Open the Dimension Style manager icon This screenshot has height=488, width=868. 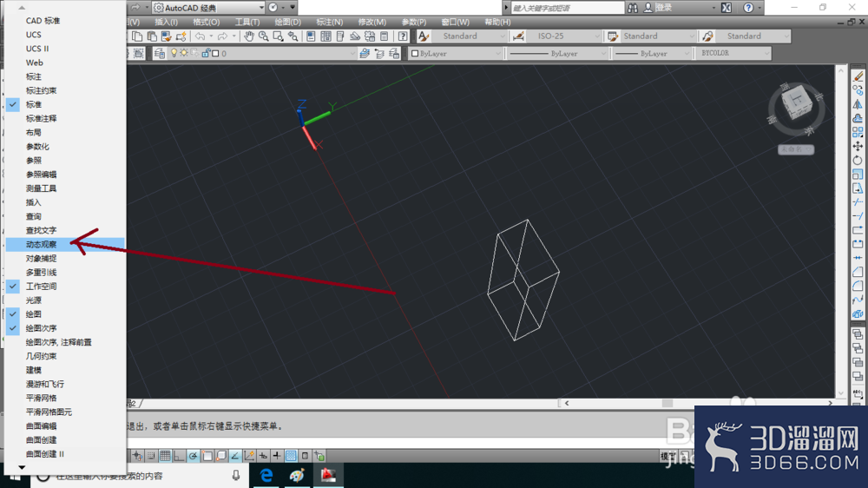[x=519, y=36]
